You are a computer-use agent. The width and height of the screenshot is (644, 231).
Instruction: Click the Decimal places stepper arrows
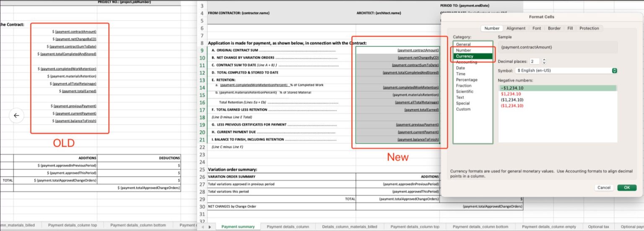[x=544, y=61]
